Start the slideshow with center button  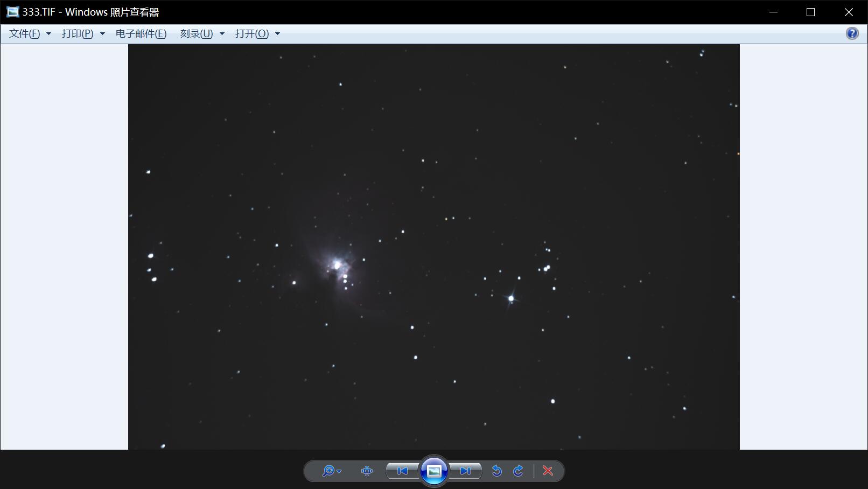pos(434,471)
